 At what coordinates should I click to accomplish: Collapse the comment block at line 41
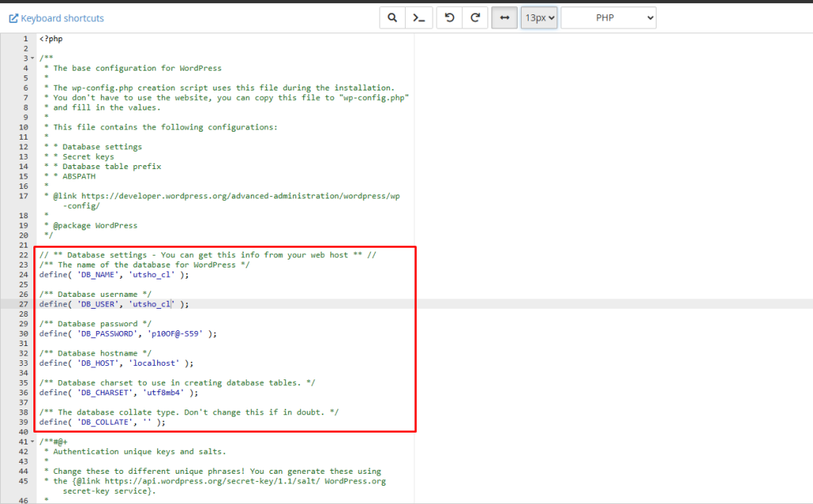click(x=33, y=442)
